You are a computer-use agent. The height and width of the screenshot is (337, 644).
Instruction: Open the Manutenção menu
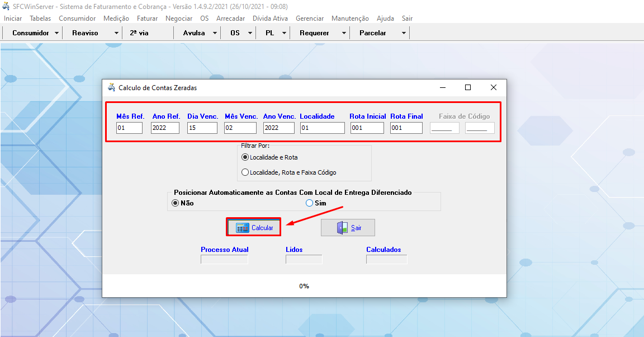[x=350, y=18]
